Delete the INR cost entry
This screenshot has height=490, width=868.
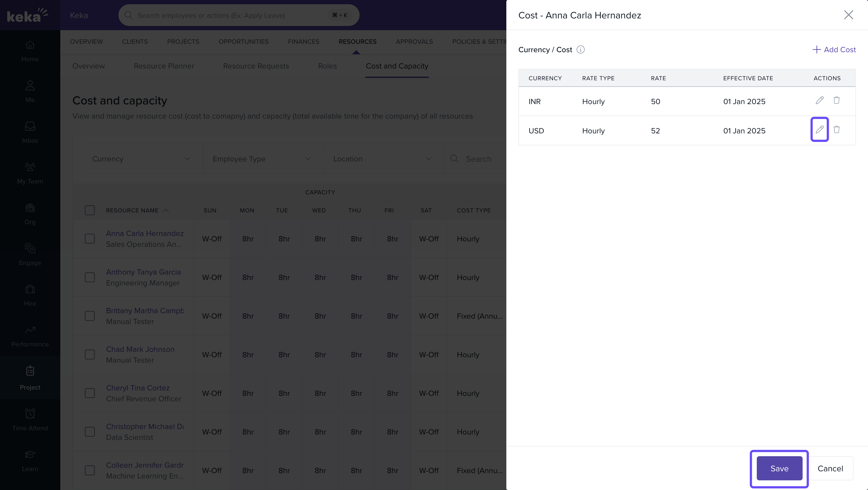tap(836, 100)
